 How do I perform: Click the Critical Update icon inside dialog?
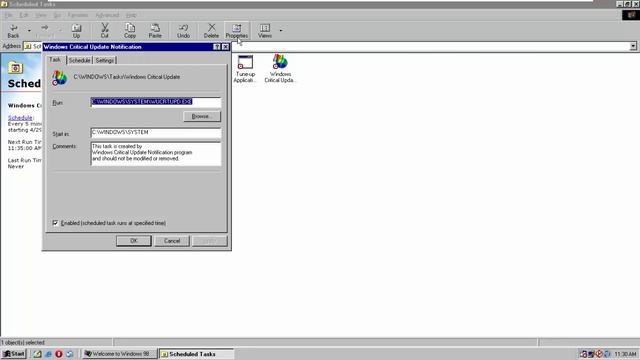59,78
